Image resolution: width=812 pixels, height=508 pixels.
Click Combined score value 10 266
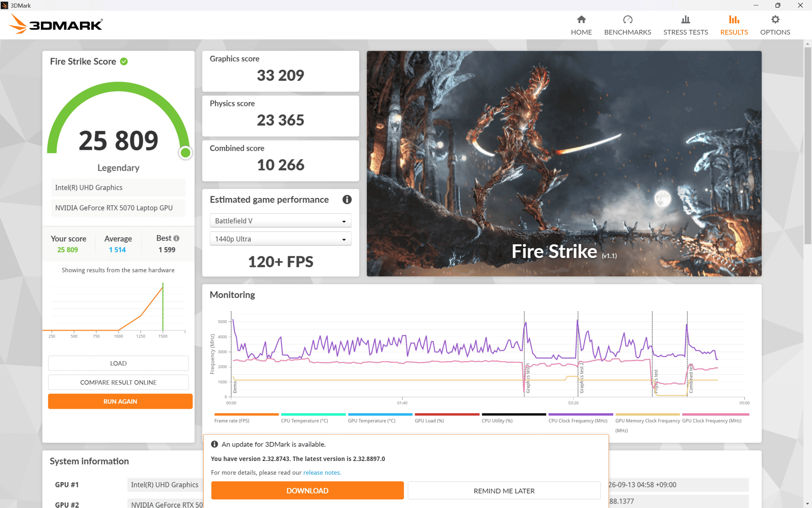pyautogui.click(x=280, y=165)
